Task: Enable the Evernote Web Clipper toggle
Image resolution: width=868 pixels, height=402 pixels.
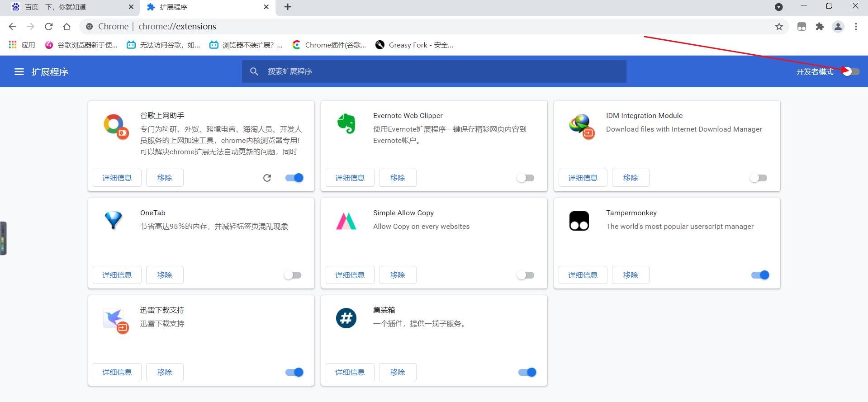Action: click(526, 178)
